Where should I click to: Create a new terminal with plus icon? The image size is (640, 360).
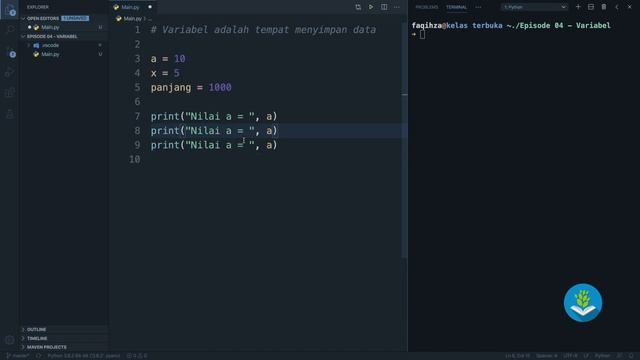pyautogui.click(x=578, y=7)
